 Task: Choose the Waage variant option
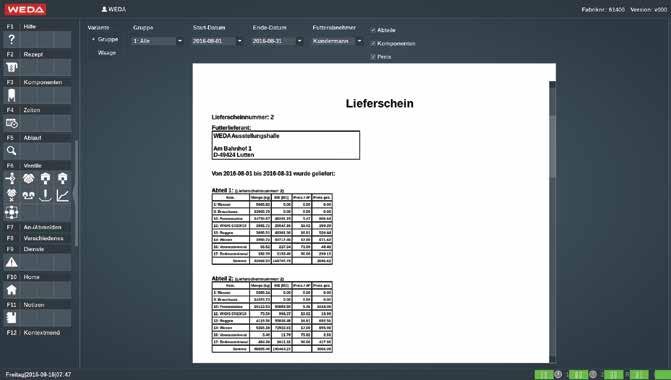click(x=107, y=53)
